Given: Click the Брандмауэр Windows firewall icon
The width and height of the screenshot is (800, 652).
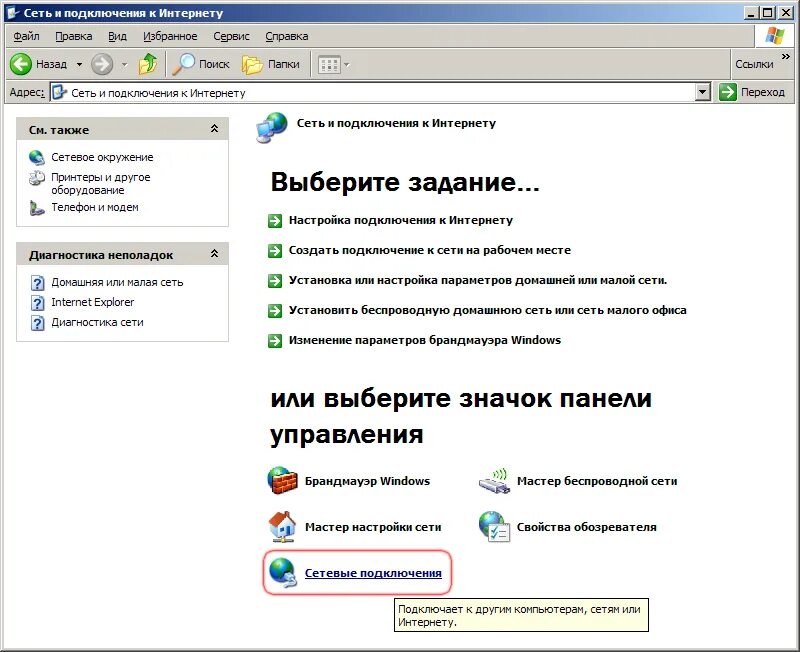Looking at the screenshot, I should [283, 481].
